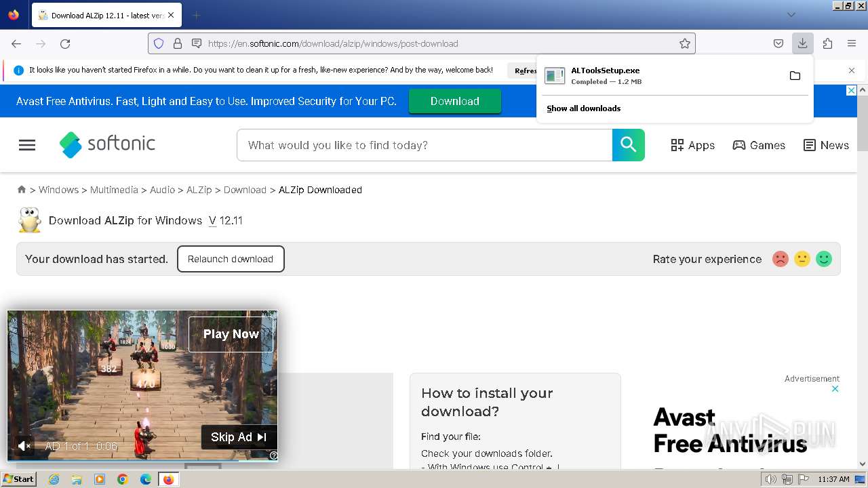The image size is (868, 488).
Task: Open AdChoices icon on top banner
Action: [851, 90]
